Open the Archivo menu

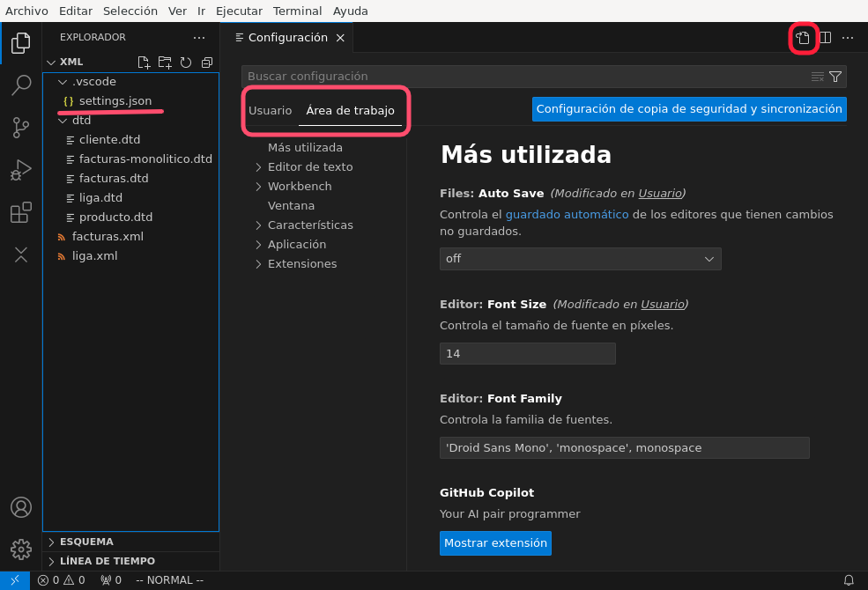pos(26,11)
